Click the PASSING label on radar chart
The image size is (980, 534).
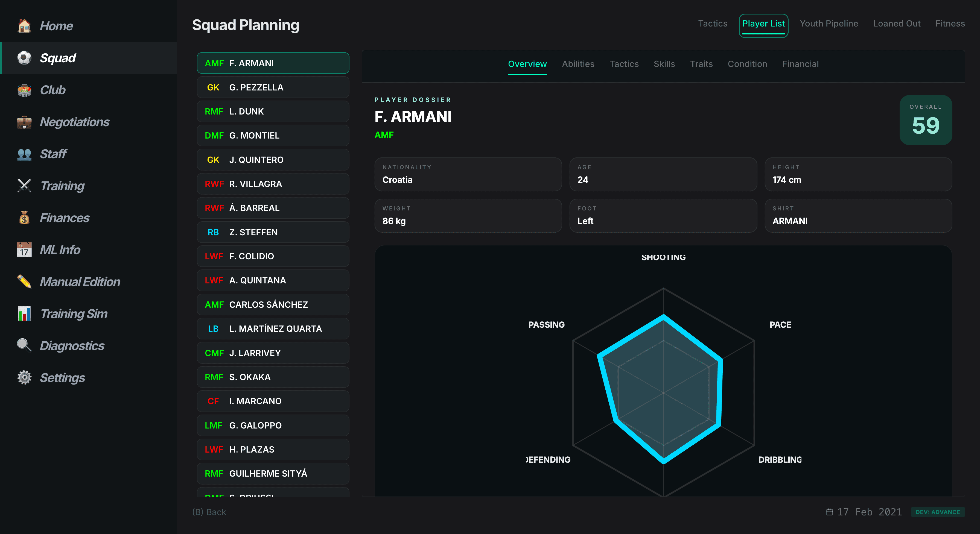(x=546, y=324)
